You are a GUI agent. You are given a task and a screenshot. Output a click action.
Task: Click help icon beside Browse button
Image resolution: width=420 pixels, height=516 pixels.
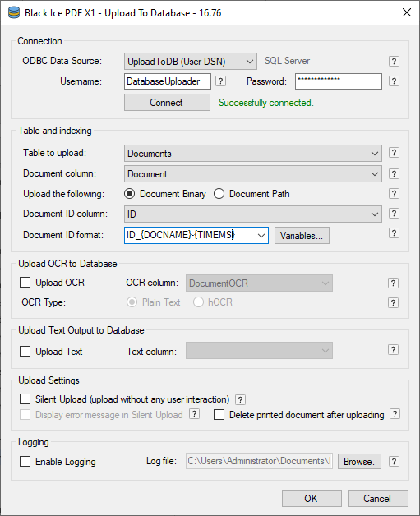coord(394,462)
